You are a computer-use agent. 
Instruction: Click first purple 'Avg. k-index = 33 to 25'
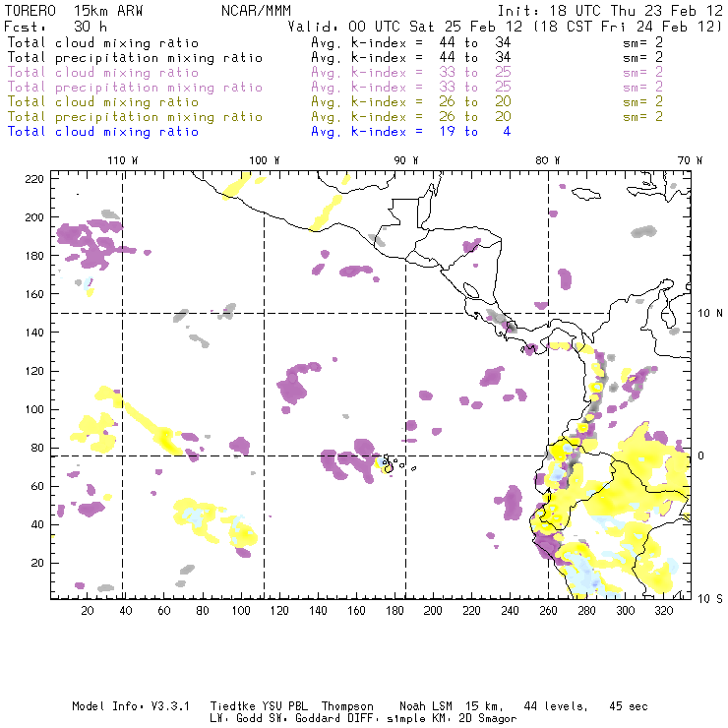(x=411, y=73)
